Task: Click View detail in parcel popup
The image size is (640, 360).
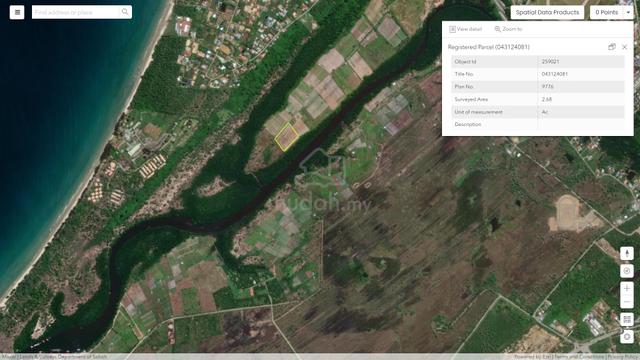Action: 465,29
